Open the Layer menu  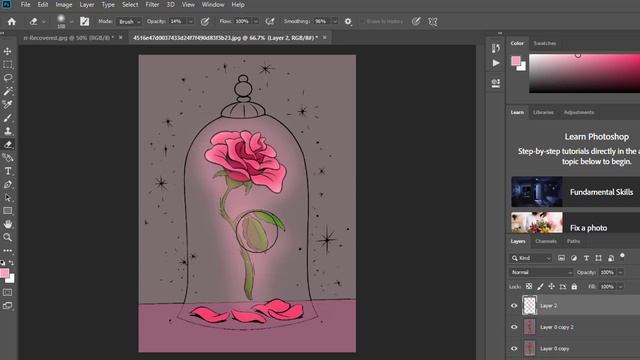coord(87,5)
